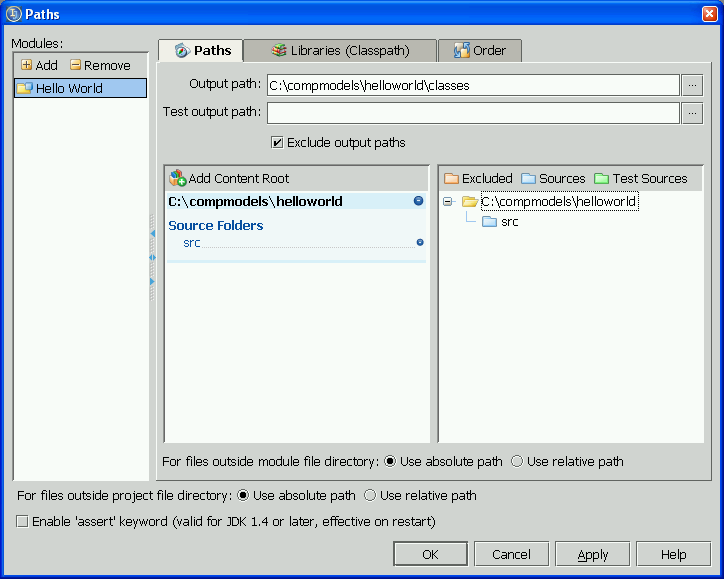The width and height of the screenshot is (724, 579).
Task: Remove src source folder entry
Action: pos(420,242)
